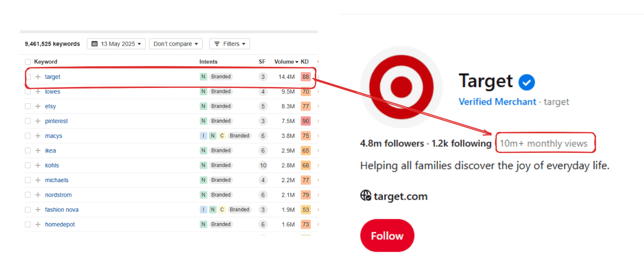This screenshot has height=274, width=644.
Task: Click the KD score 90 for pinterest
Action: [306, 121]
